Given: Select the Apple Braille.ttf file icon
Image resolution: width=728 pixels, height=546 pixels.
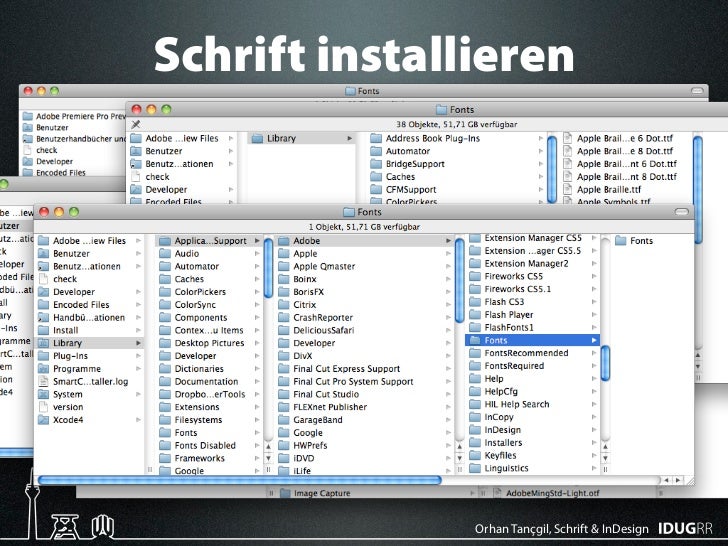Looking at the screenshot, I should pyautogui.click(x=567, y=189).
